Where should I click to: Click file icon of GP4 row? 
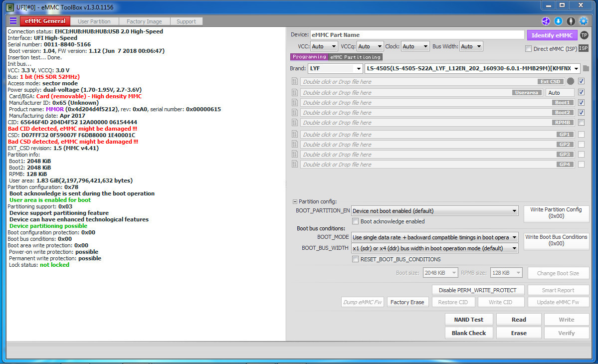(294, 164)
